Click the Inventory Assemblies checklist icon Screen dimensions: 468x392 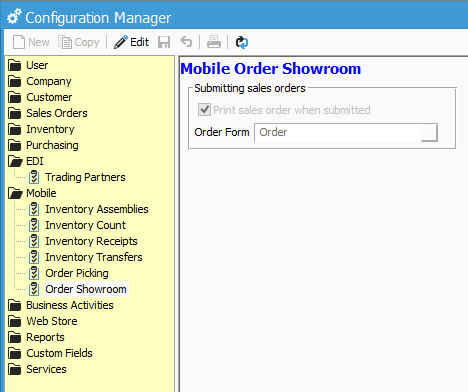tap(34, 209)
